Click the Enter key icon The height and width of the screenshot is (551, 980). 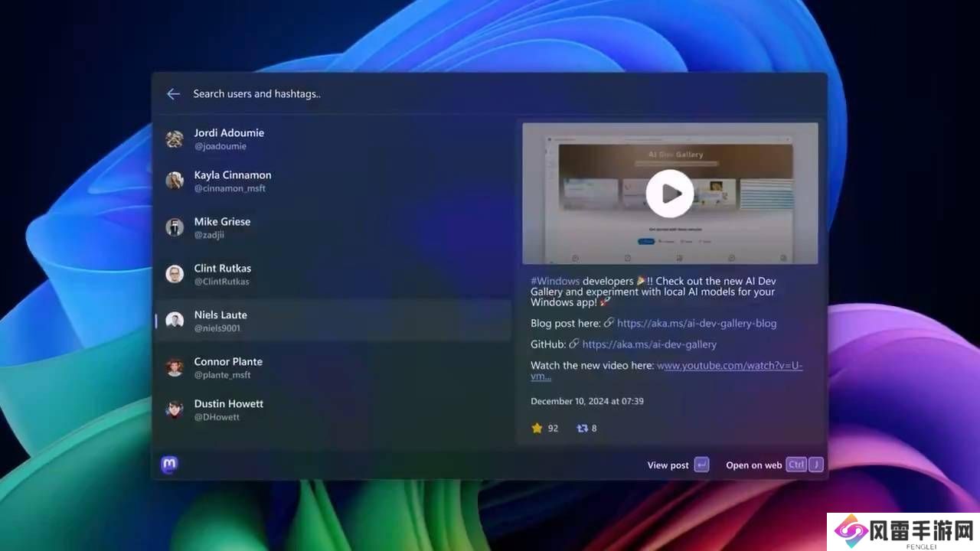pos(701,465)
